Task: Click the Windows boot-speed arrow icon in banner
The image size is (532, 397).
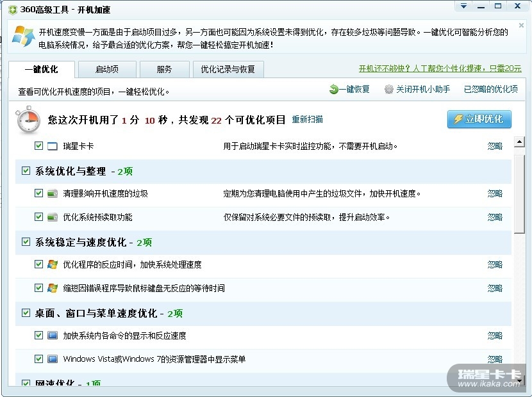Action: (23, 36)
